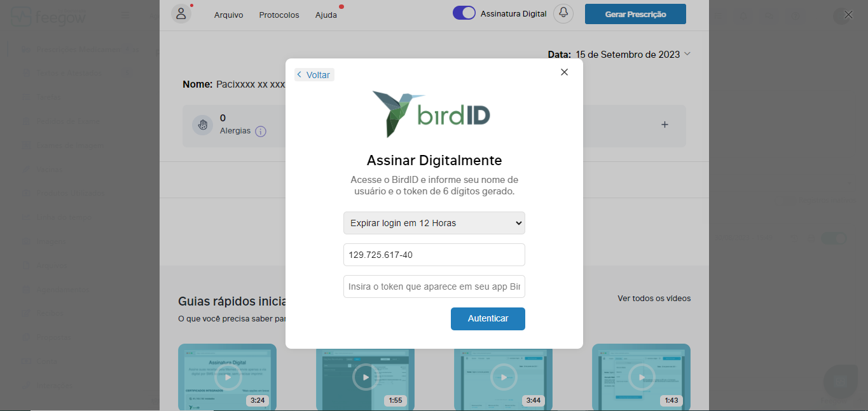Click the feegow logo in background
This screenshot has height=411, width=868.
click(x=49, y=16)
